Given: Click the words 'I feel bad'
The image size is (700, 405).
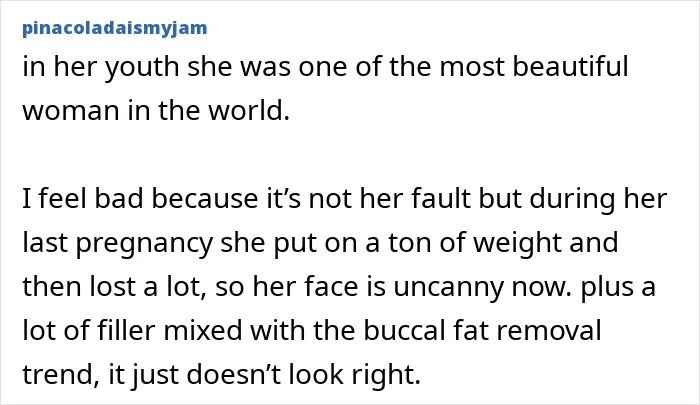Looking at the screenshot, I should (x=83, y=198).
